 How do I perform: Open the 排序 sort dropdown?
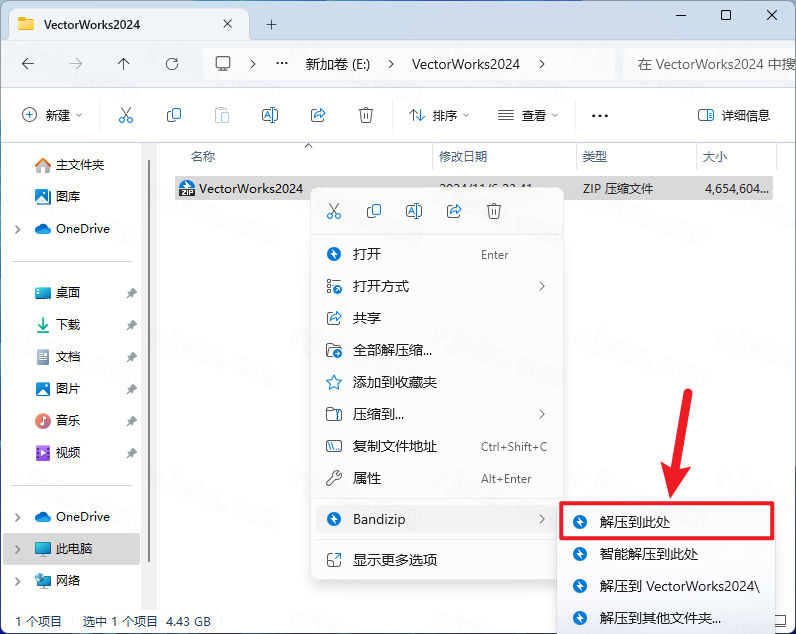click(439, 115)
